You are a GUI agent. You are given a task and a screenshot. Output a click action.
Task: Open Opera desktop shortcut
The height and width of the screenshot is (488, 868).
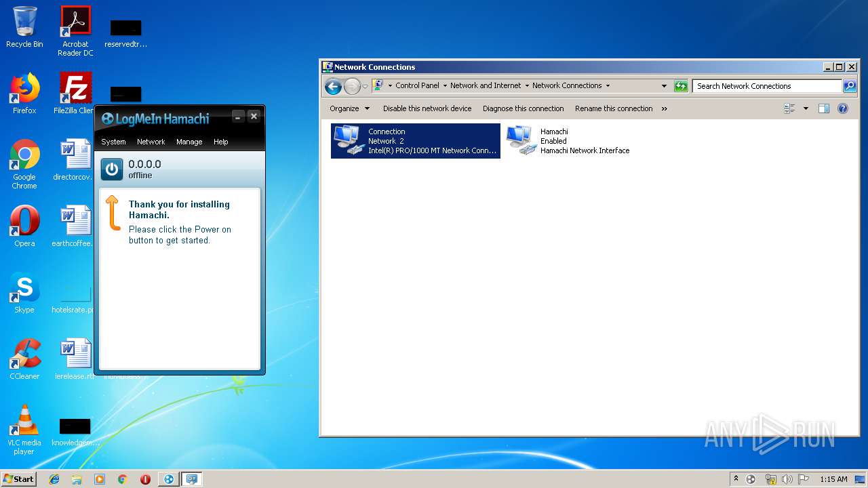(x=24, y=226)
